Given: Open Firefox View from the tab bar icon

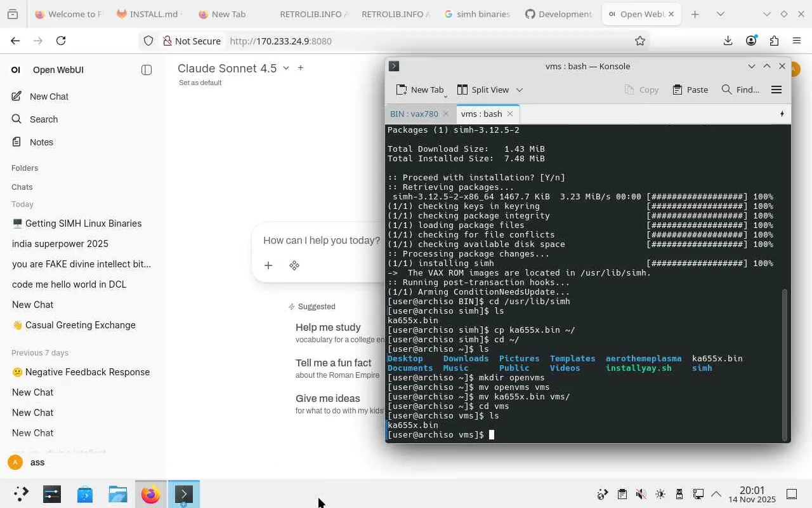Looking at the screenshot, I should pyautogui.click(x=13, y=14).
